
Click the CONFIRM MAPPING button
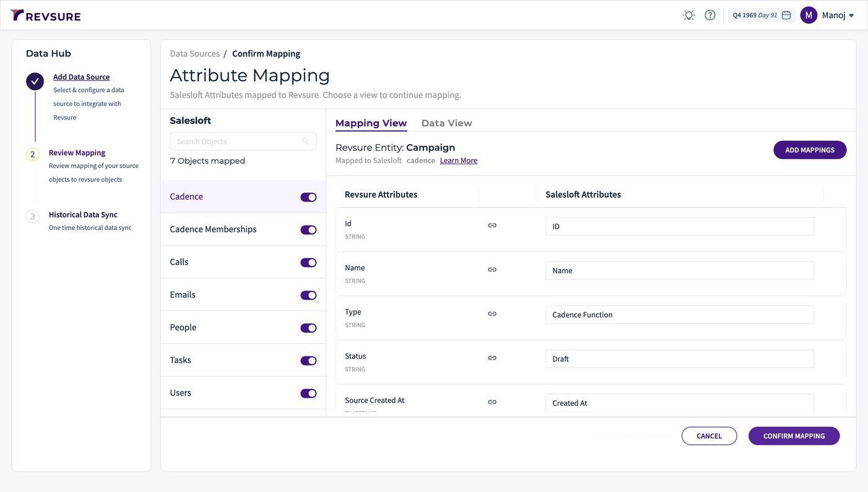click(794, 436)
